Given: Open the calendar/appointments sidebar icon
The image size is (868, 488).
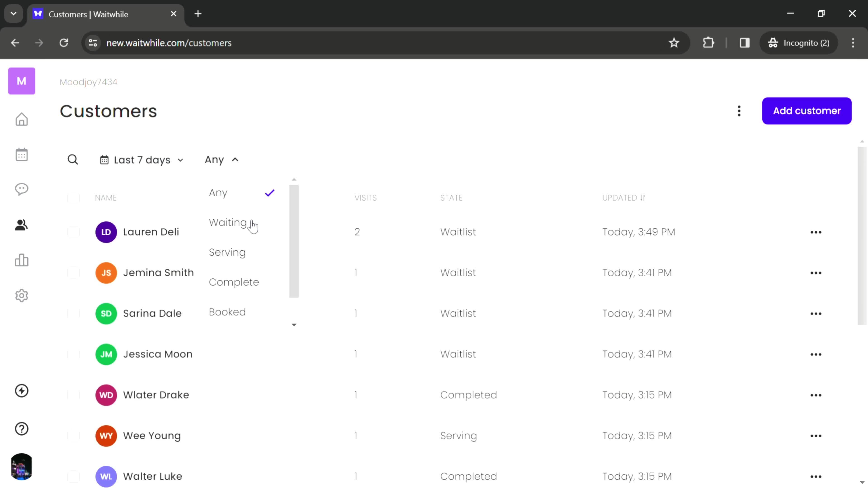Looking at the screenshot, I should 21,154.
